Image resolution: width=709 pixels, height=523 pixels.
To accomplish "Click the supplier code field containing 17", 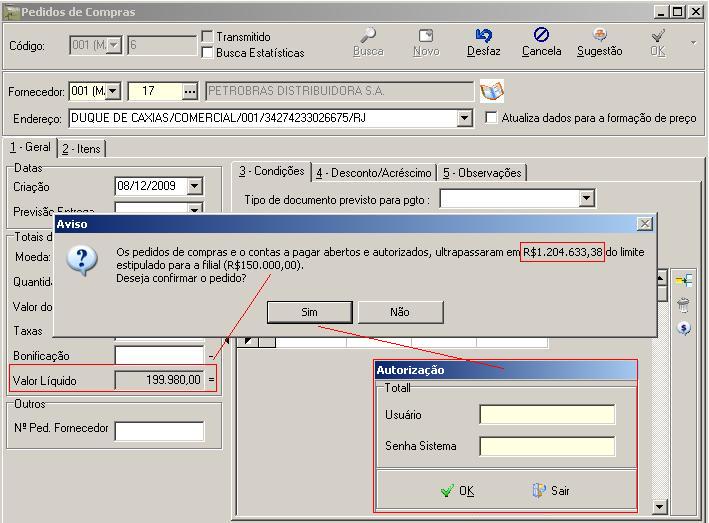I will point(156,92).
